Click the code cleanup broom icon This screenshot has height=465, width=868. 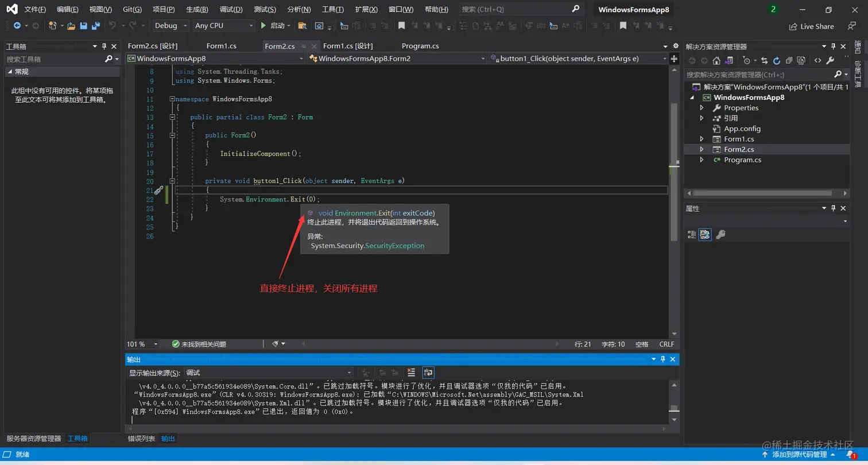point(275,344)
